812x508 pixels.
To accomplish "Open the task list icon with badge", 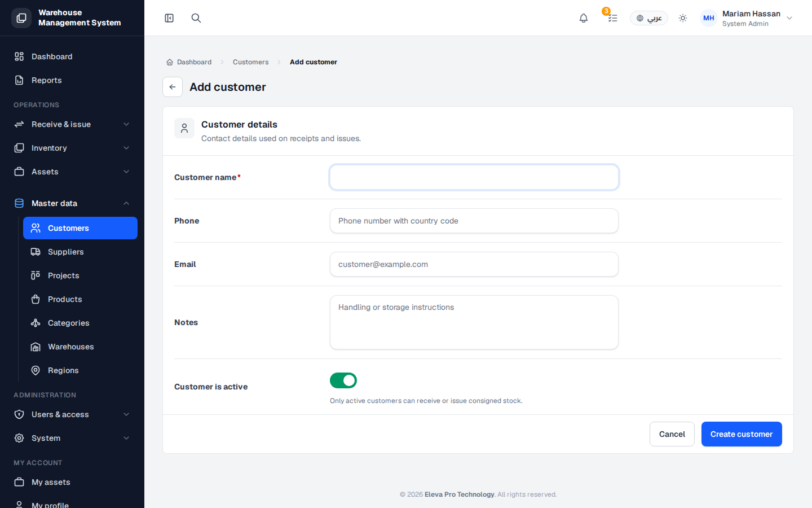I will tap(612, 18).
